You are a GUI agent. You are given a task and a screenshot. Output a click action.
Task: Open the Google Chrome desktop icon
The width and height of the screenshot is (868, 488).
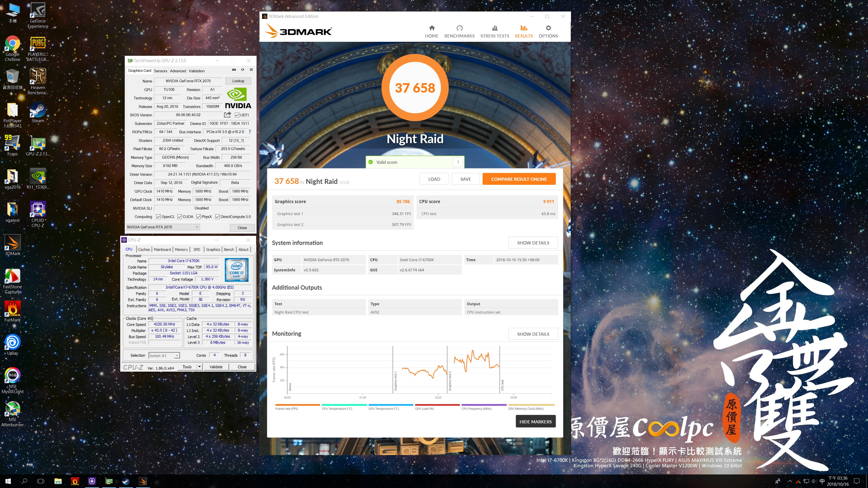12,49
